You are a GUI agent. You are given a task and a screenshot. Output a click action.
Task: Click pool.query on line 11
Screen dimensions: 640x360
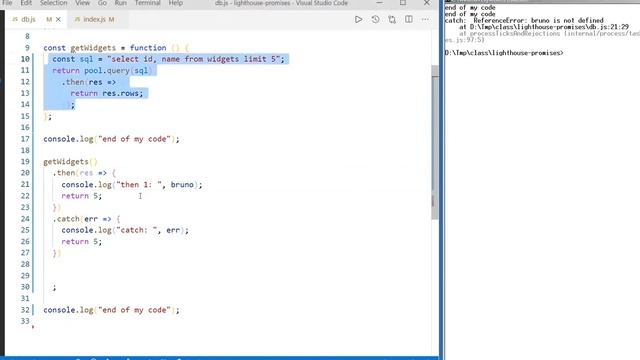[107, 71]
